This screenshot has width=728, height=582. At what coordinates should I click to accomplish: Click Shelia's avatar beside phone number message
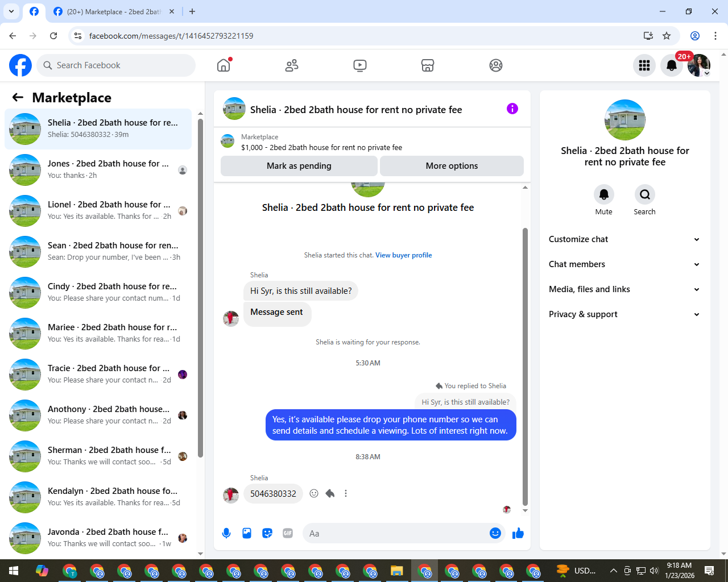coord(231,495)
